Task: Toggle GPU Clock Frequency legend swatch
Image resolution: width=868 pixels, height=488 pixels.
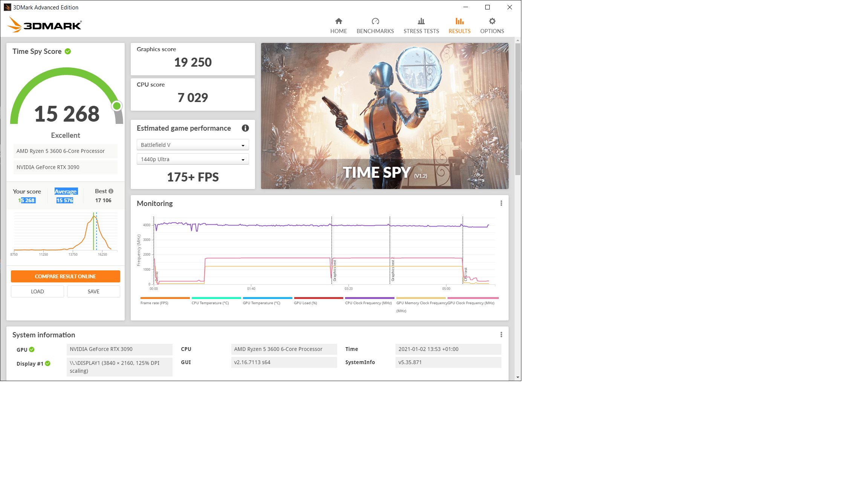Action: coord(473,298)
